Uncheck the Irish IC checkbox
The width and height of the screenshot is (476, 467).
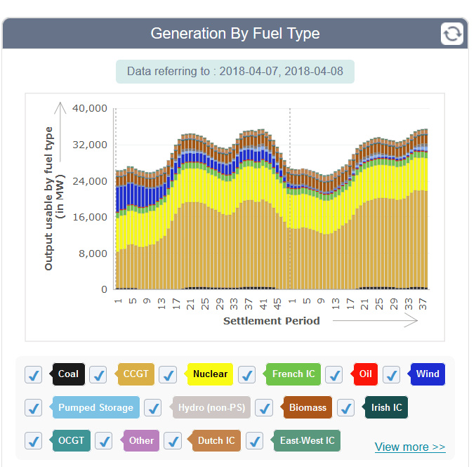click(x=346, y=408)
